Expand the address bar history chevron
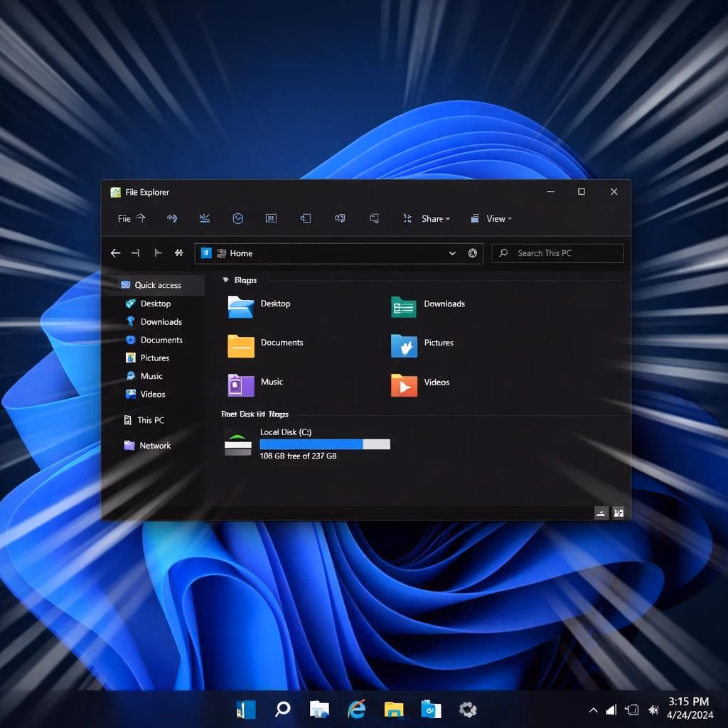 452,254
